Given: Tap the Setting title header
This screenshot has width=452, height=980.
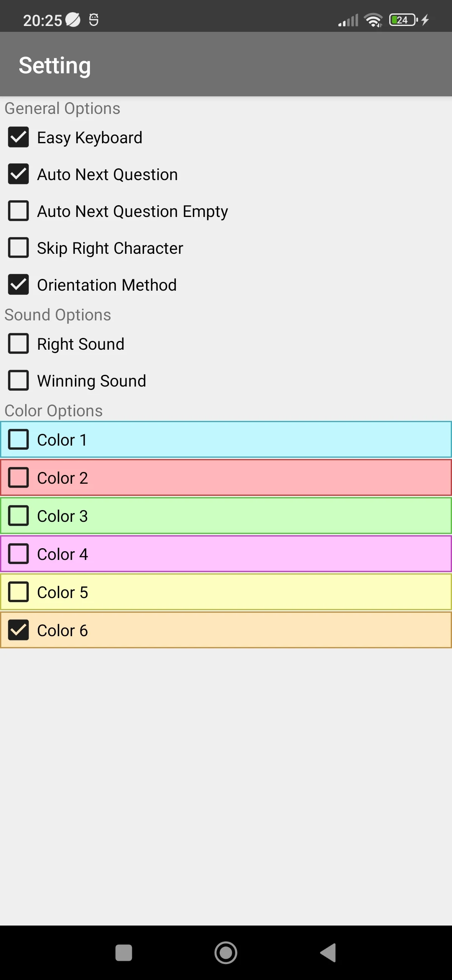Looking at the screenshot, I should [55, 66].
